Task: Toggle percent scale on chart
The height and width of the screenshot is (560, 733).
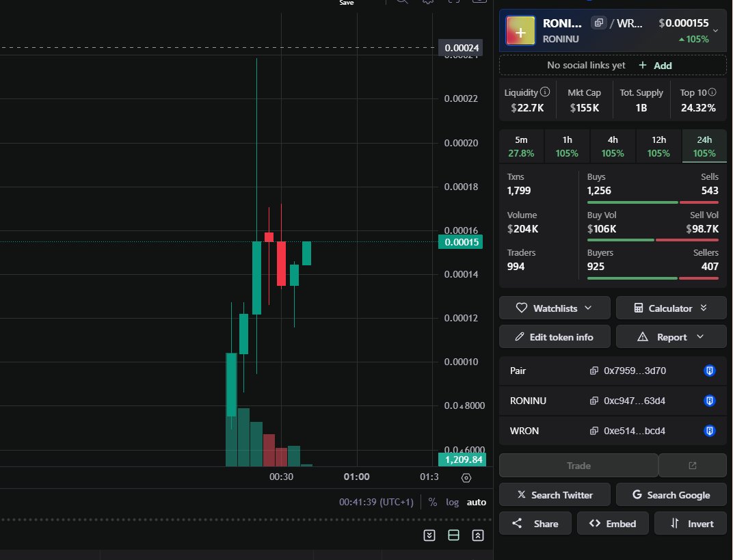Action: pyautogui.click(x=432, y=502)
